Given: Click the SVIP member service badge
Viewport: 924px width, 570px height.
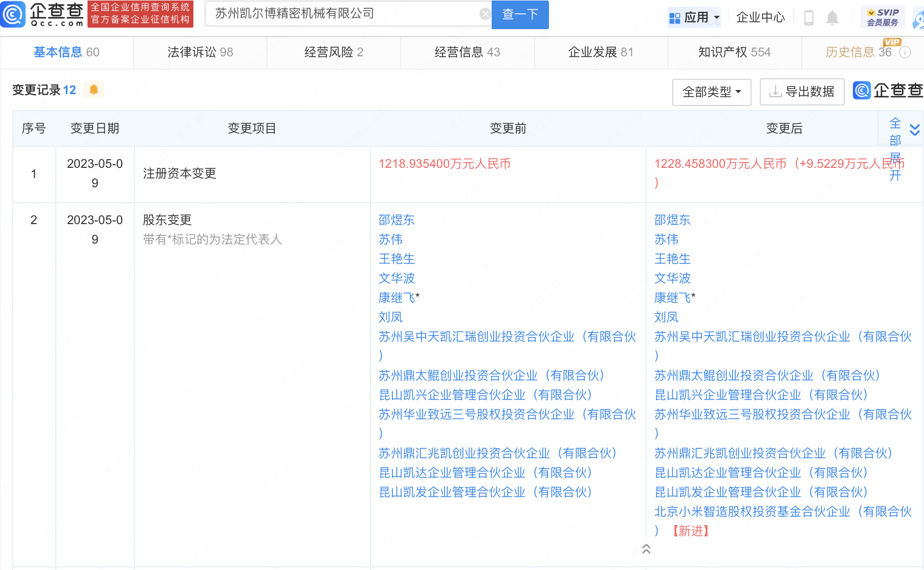Looking at the screenshot, I should 883,17.
